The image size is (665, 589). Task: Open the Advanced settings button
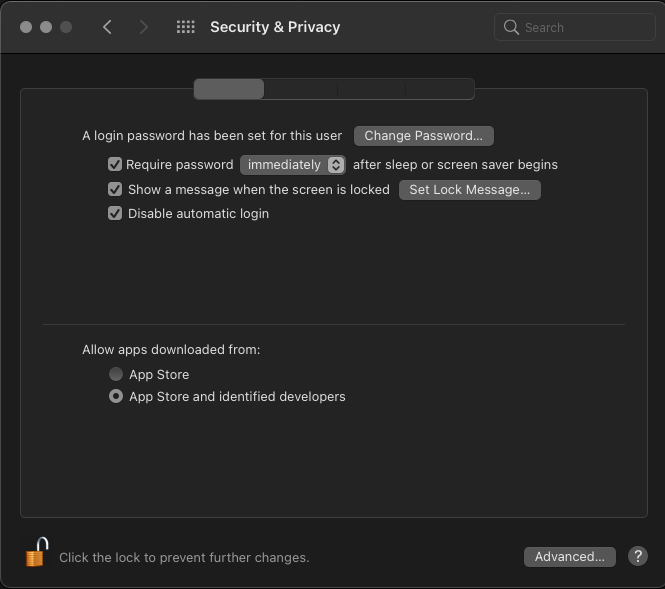pyautogui.click(x=569, y=556)
